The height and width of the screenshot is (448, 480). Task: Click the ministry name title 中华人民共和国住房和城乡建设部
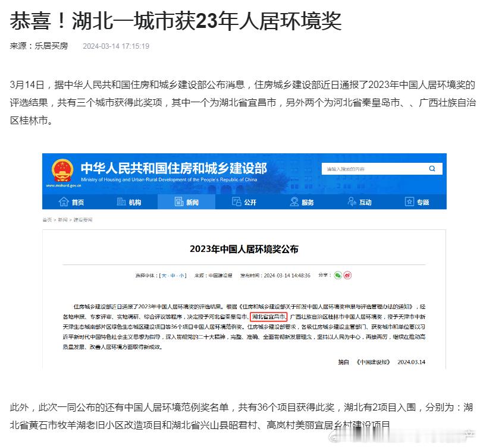(x=174, y=168)
